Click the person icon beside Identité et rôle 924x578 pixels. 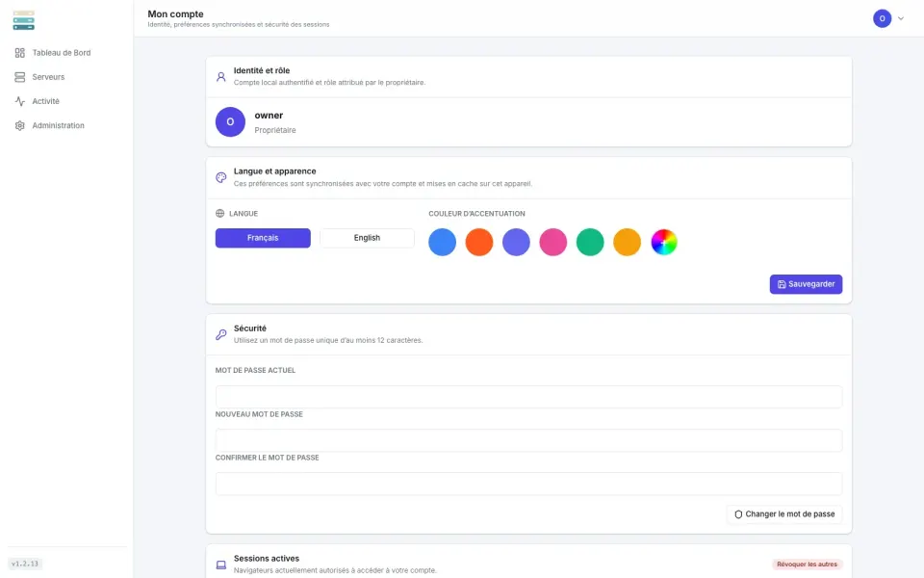point(221,77)
